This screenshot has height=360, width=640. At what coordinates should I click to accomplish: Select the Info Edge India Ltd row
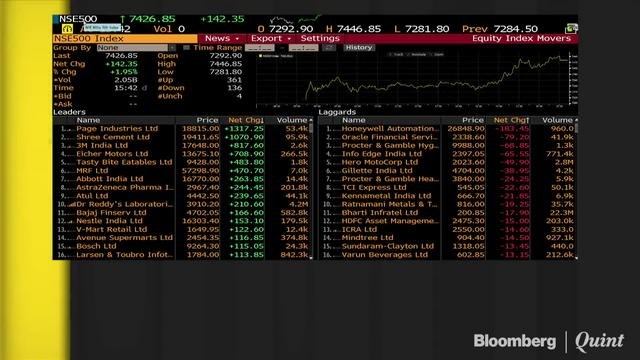click(x=446, y=154)
